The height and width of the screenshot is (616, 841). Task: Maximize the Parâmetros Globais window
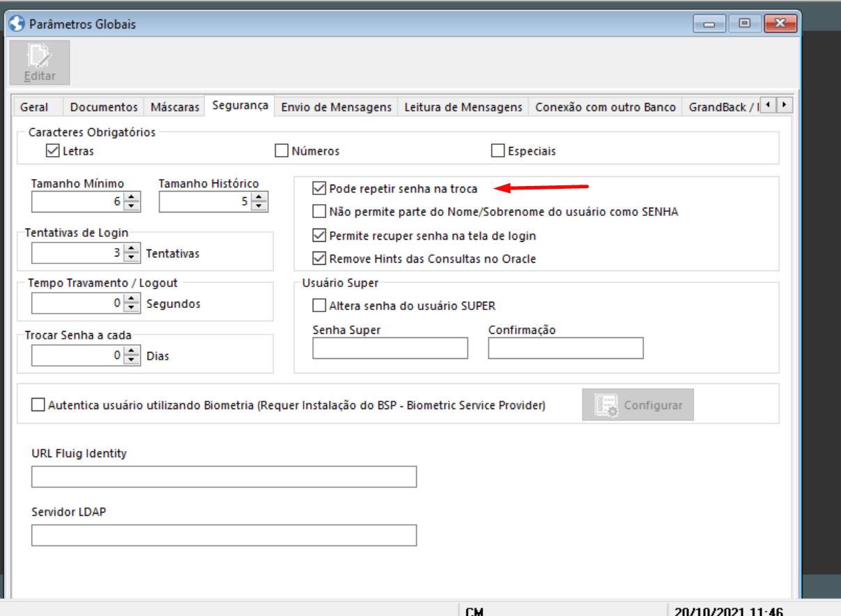(x=745, y=24)
